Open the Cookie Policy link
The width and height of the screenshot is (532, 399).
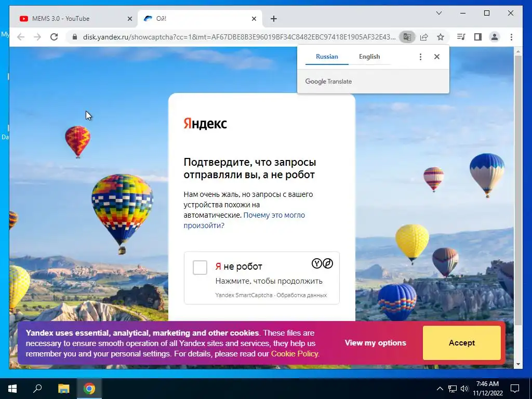tap(295, 354)
